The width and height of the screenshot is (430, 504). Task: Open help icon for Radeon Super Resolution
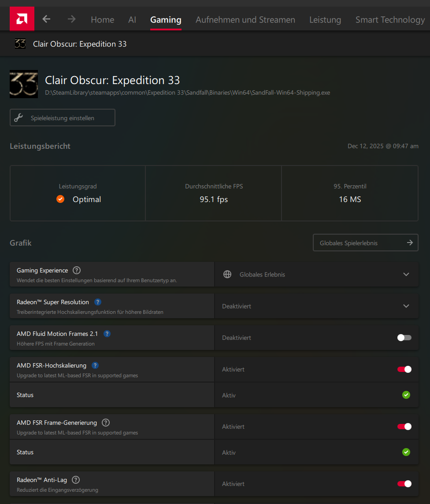tap(98, 302)
